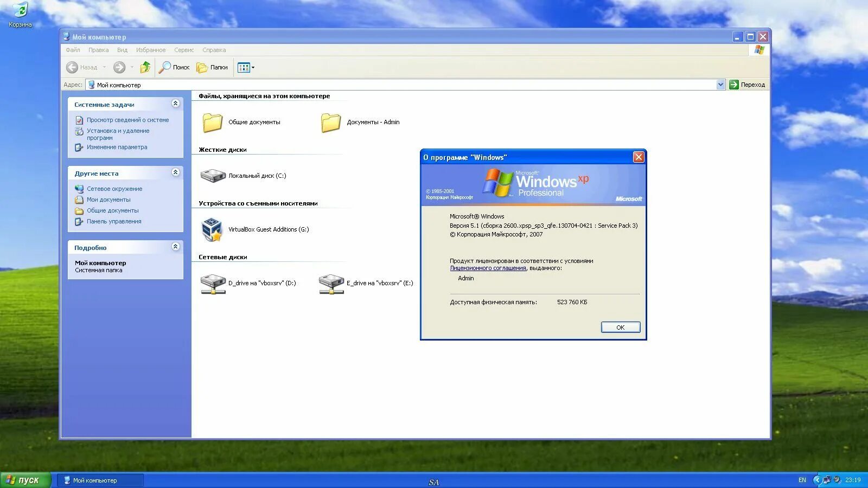Click Жесткие диски group header

coord(222,150)
